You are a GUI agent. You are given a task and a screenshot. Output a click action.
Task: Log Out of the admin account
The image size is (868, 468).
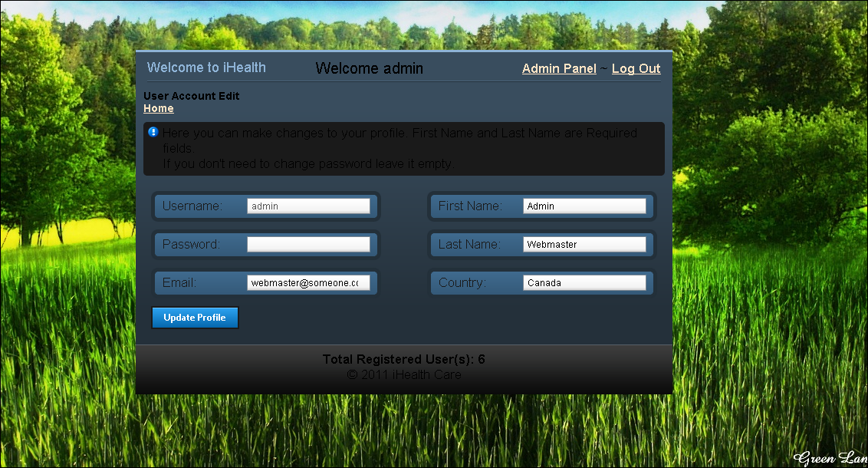636,68
